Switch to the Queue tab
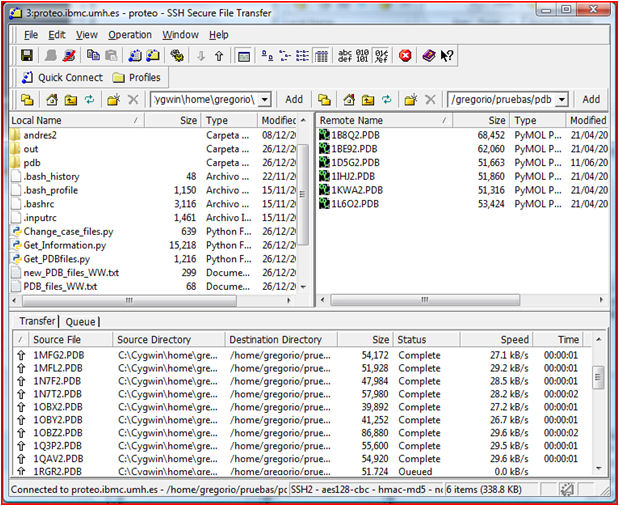Screen dimensions: 619x506 tap(80, 322)
